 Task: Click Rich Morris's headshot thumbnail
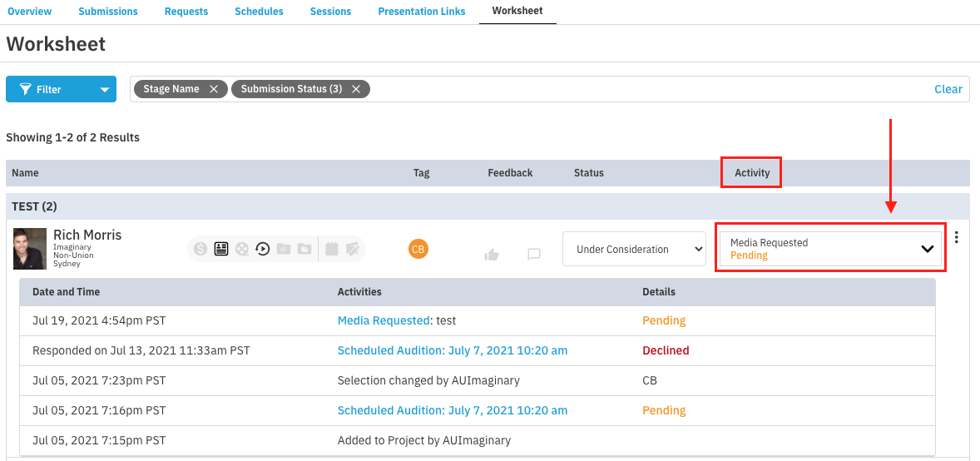tap(30, 248)
